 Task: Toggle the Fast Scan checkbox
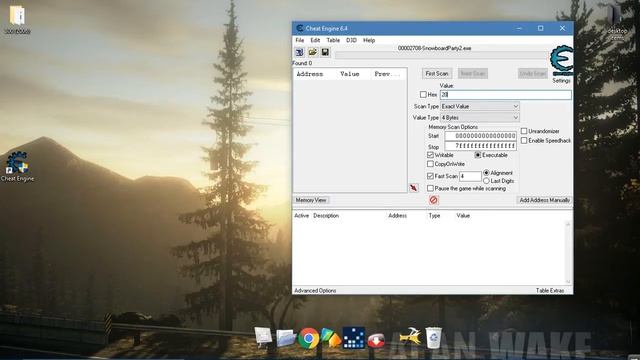point(430,176)
